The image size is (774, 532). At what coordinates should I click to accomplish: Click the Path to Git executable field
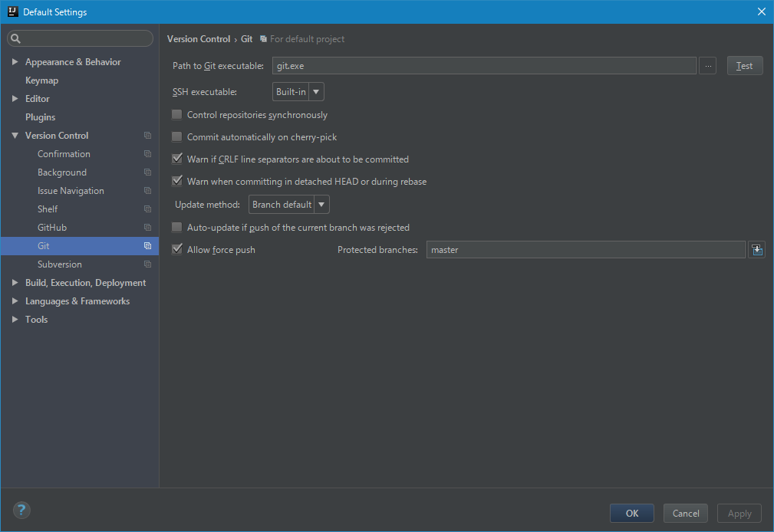483,66
